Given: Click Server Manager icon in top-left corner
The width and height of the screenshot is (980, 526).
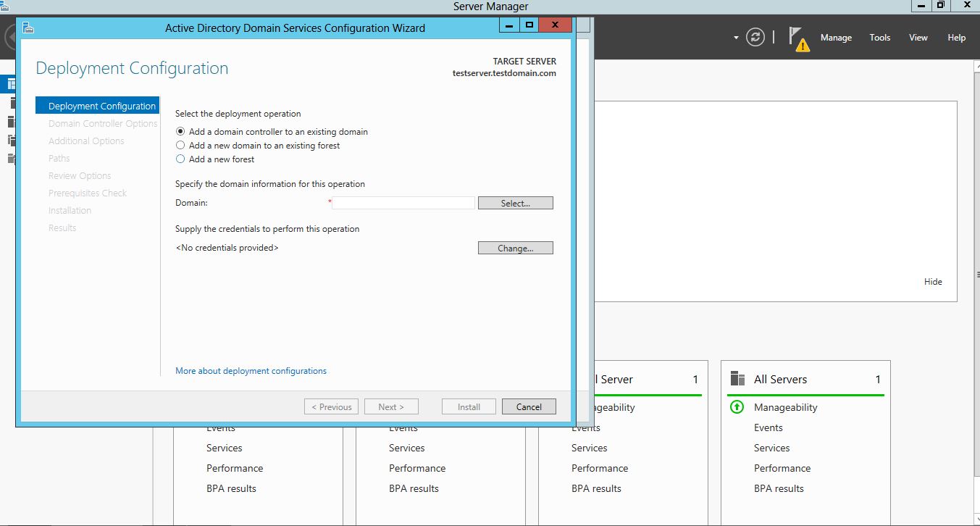Looking at the screenshot, I should (4, 6).
